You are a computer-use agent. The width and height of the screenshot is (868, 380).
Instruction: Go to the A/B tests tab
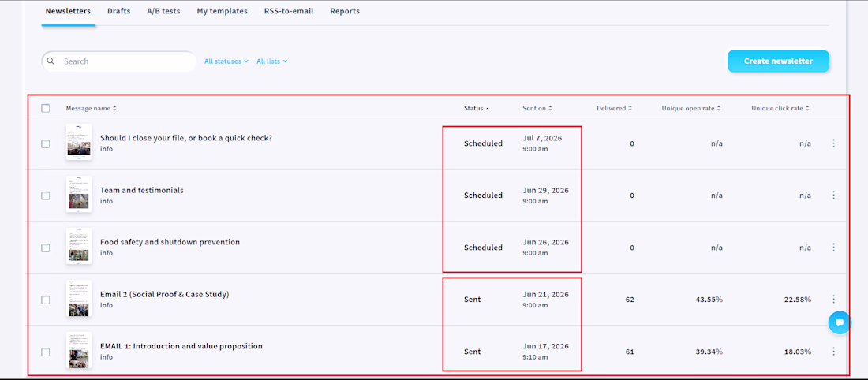163,11
